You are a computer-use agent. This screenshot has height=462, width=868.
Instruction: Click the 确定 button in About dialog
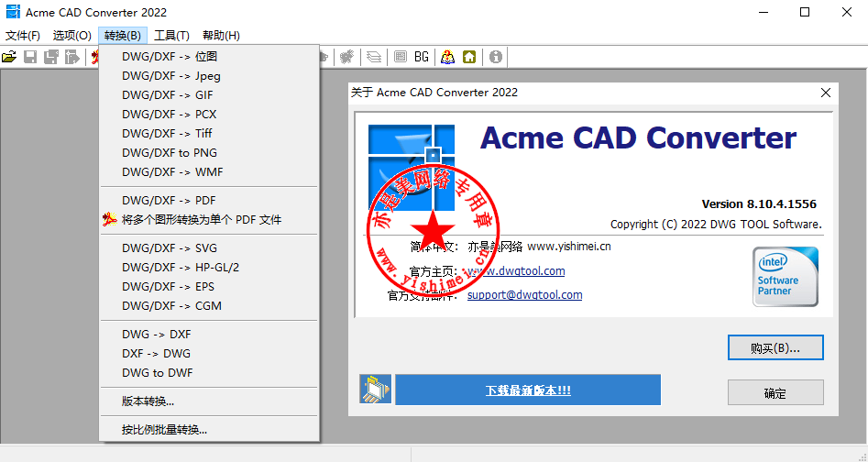[775, 392]
